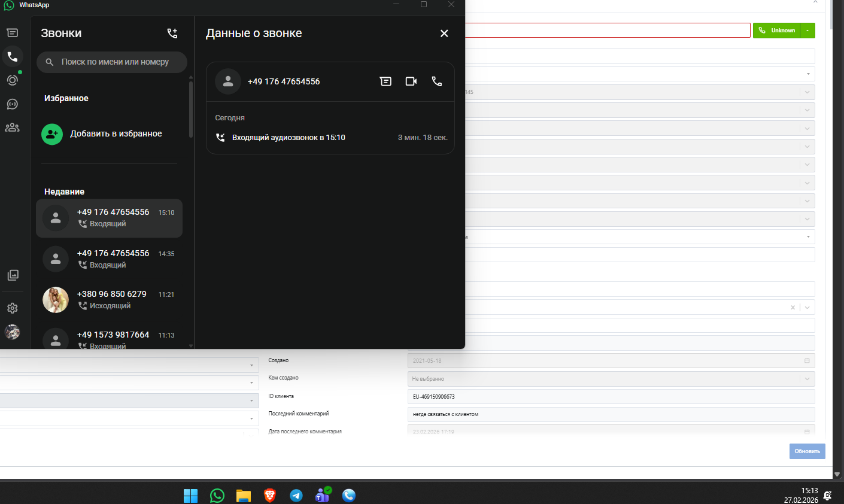
Task: Open the blue phone app in taskbar
Action: 349,496
